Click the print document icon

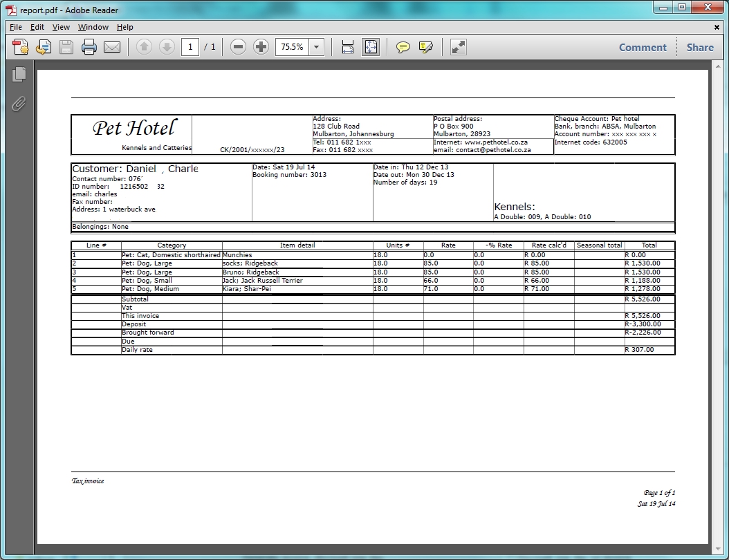[89, 47]
